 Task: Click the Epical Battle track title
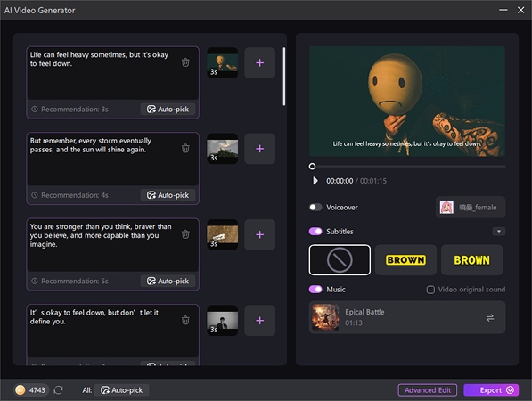[364, 312]
